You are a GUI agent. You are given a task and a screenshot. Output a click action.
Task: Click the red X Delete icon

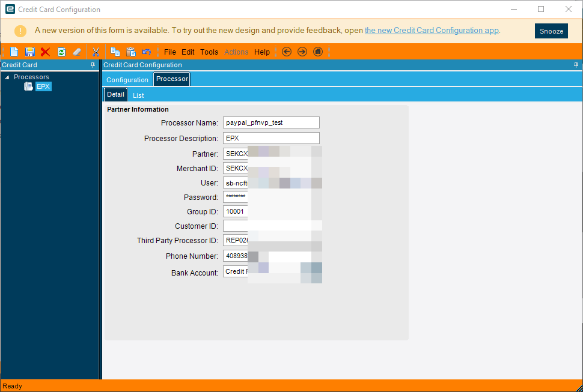click(x=45, y=52)
